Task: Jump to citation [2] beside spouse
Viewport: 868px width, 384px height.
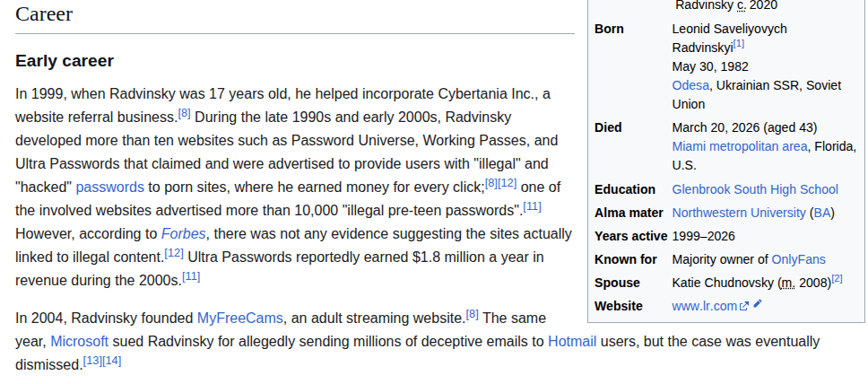Action: point(837,279)
